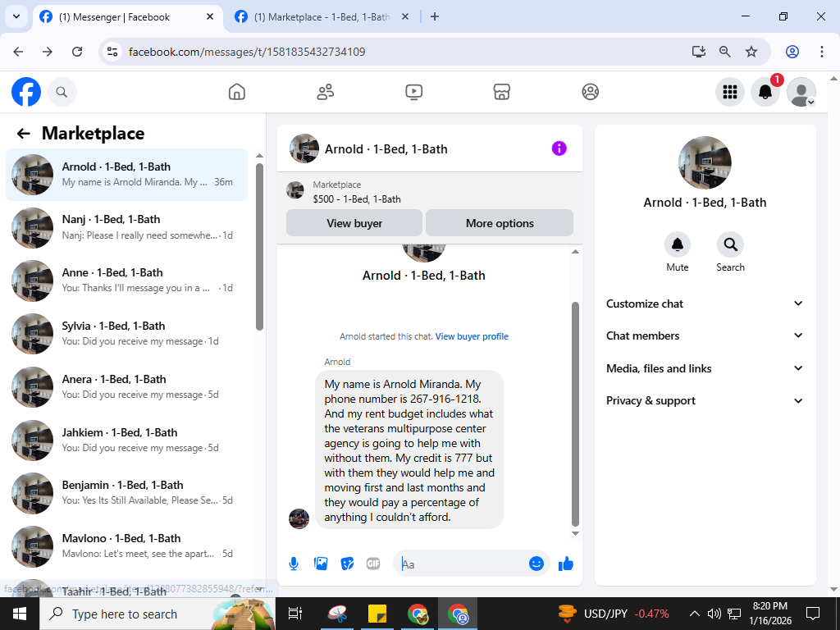Open Task View on the taskbar
This screenshot has width=840, height=630.
click(295, 614)
